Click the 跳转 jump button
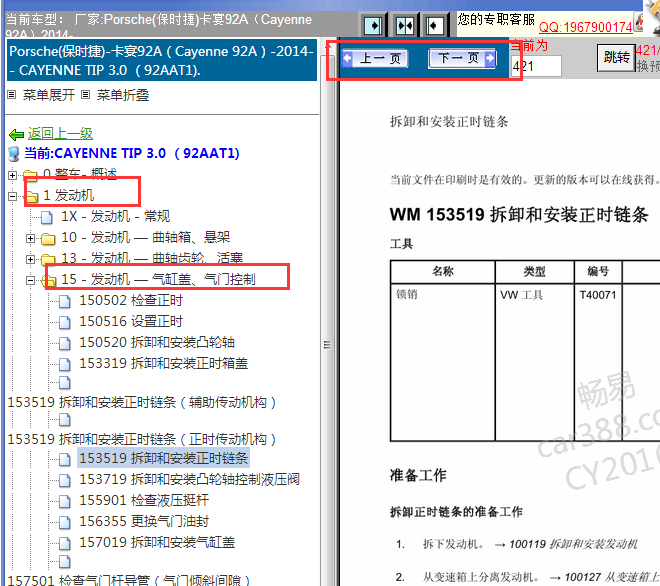The height and width of the screenshot is (586, 660). click(x=616, y=57)
